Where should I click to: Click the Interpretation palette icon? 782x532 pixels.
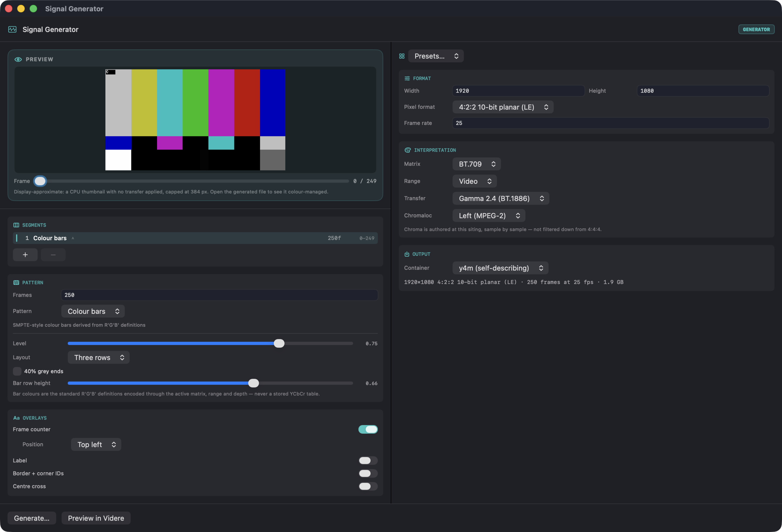pos(408,150)
